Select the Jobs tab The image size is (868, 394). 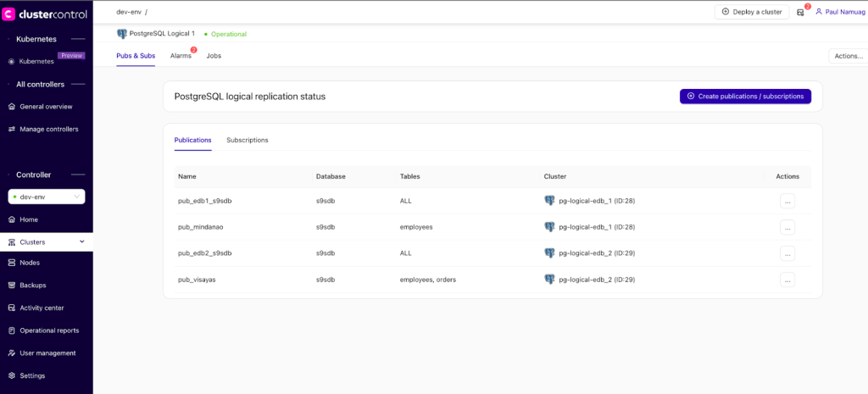click(214, 55)
